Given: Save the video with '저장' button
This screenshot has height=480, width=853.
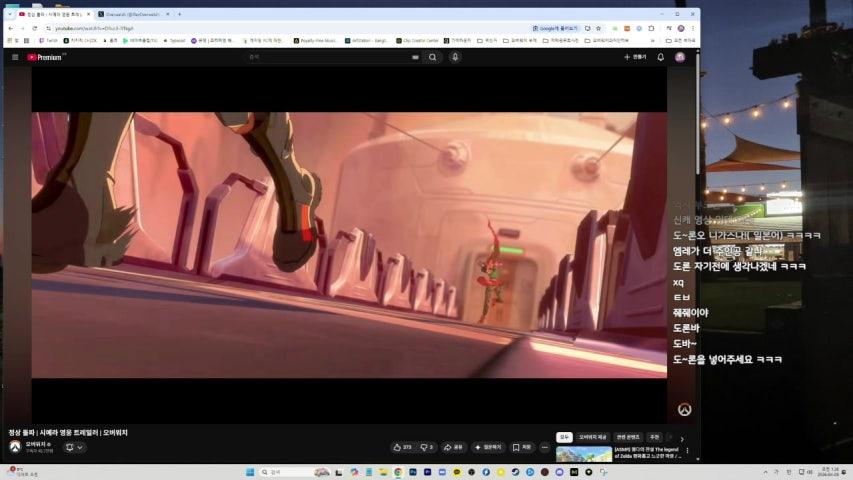Looking at the screenshot, I should (x=522, y=447).
